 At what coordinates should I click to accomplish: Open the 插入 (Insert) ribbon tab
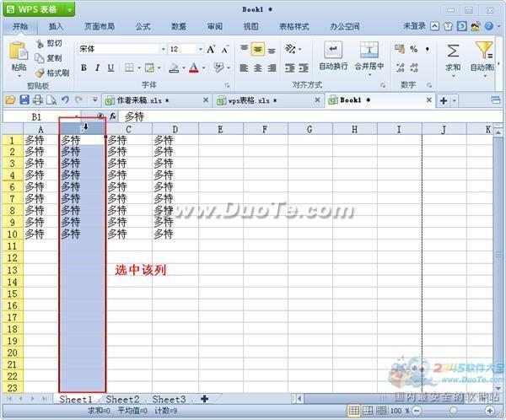56,26
